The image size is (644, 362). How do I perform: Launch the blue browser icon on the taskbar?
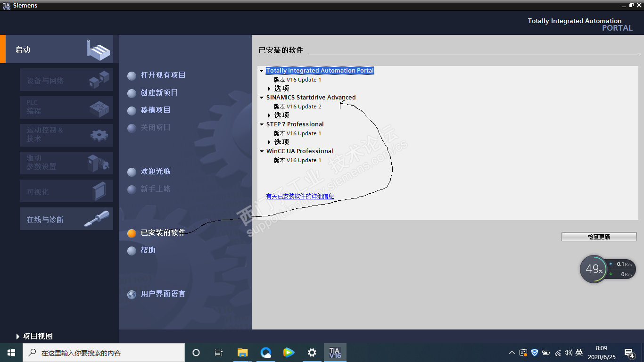click(x=266, y=353)
